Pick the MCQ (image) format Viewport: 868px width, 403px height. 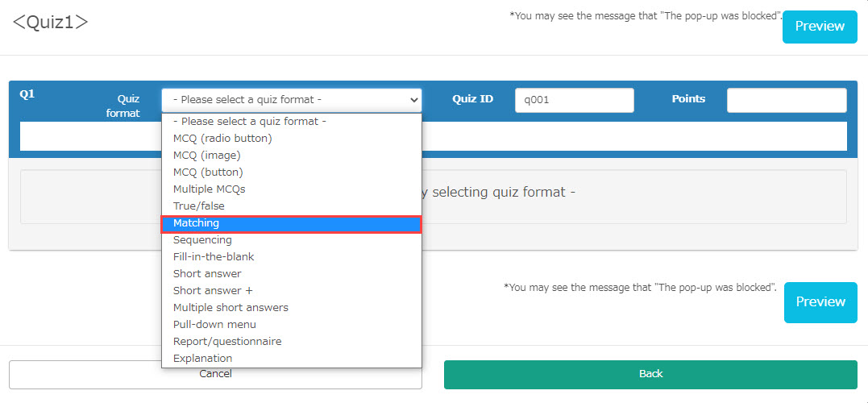point(291,156)
